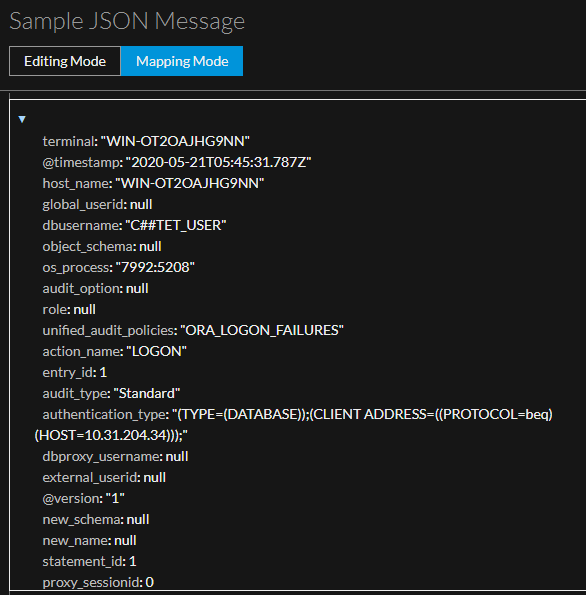Click the authentication_type key
Viewport: 586px width, 596px height.
(104, 415)
